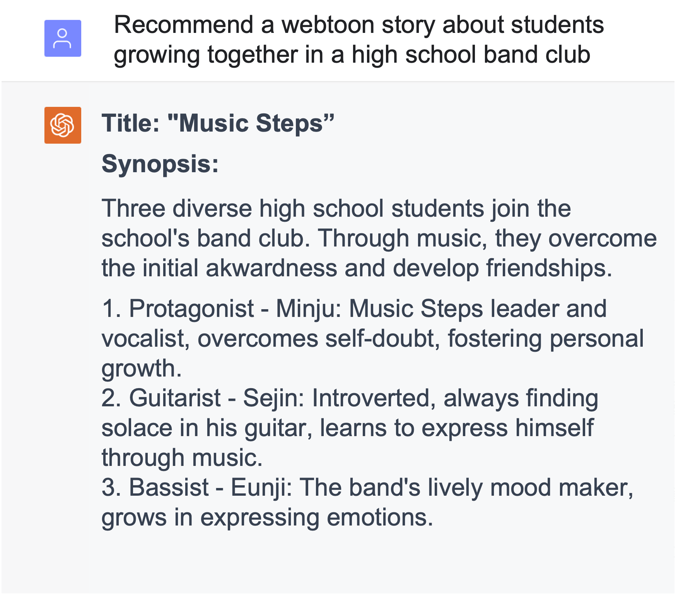Click the synopsis paragraph about three students
700x594 pixels.
378,238
